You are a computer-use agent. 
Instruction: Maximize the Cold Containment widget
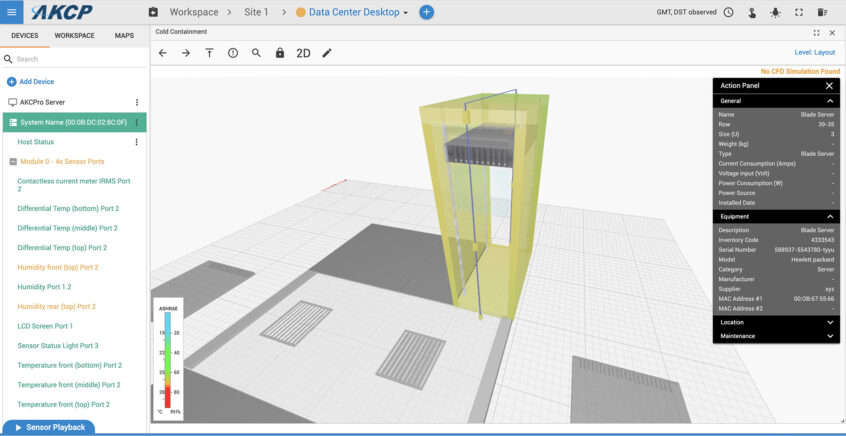pos(816,32)
